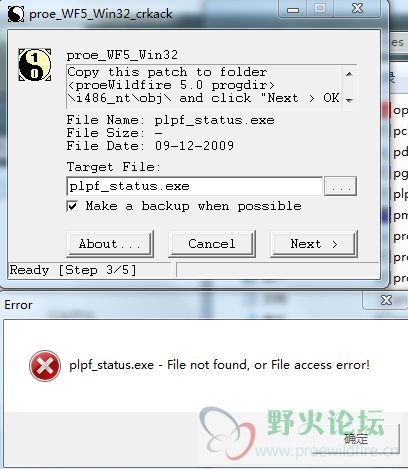Open the About... dialog

coord(110,244)
